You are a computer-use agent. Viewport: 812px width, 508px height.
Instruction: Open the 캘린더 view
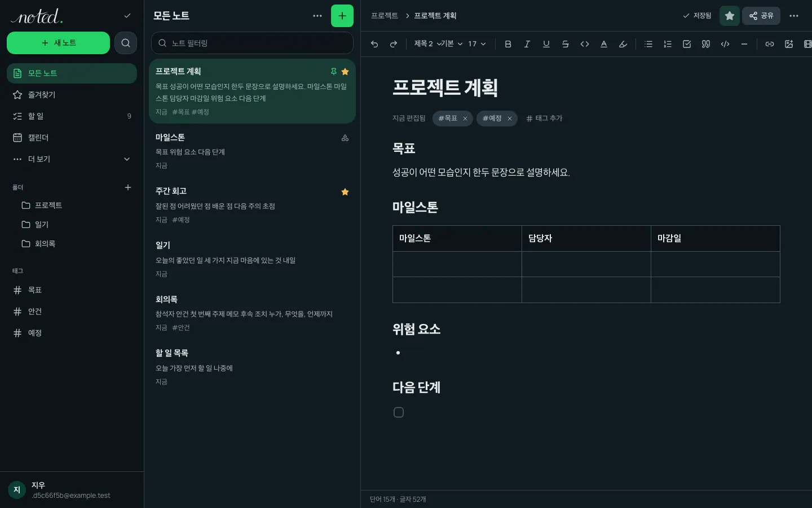click(x=72, y=138)
